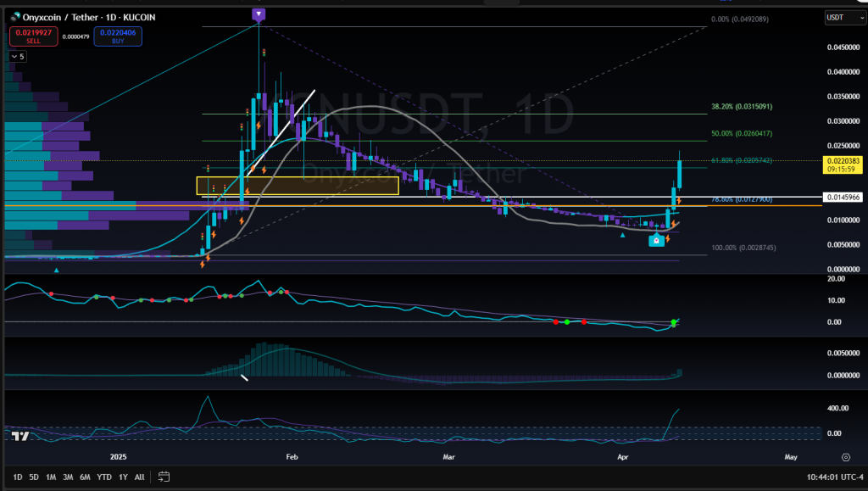
Task: Click the 0.00% (0.0492089) Fibonacci label
Action: pos(739,20)
